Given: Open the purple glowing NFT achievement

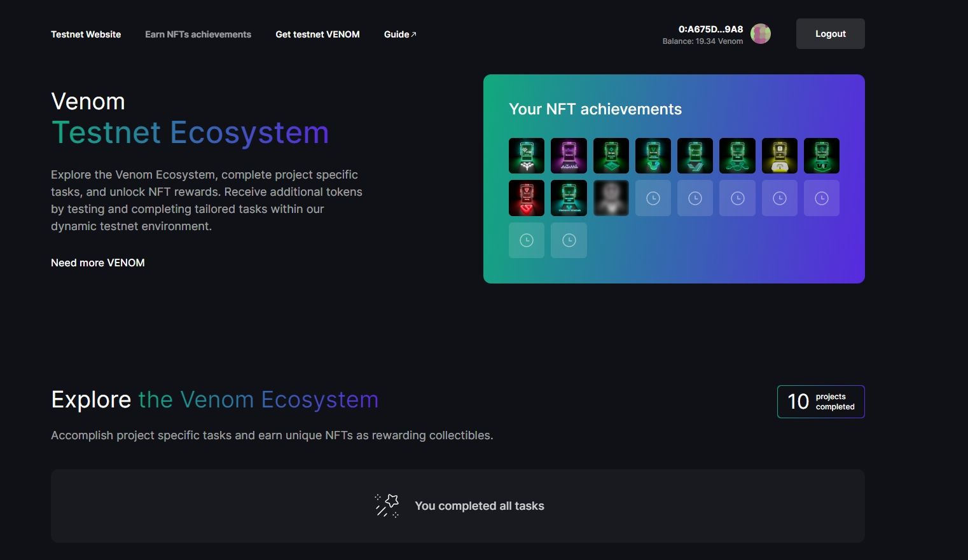Looking at the screenshot, I should click(x=569, y=156).
